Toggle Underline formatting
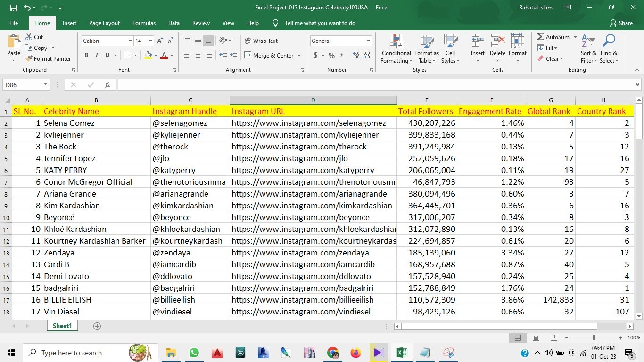The height and width of the screenshot is (362, 644). 107,55
